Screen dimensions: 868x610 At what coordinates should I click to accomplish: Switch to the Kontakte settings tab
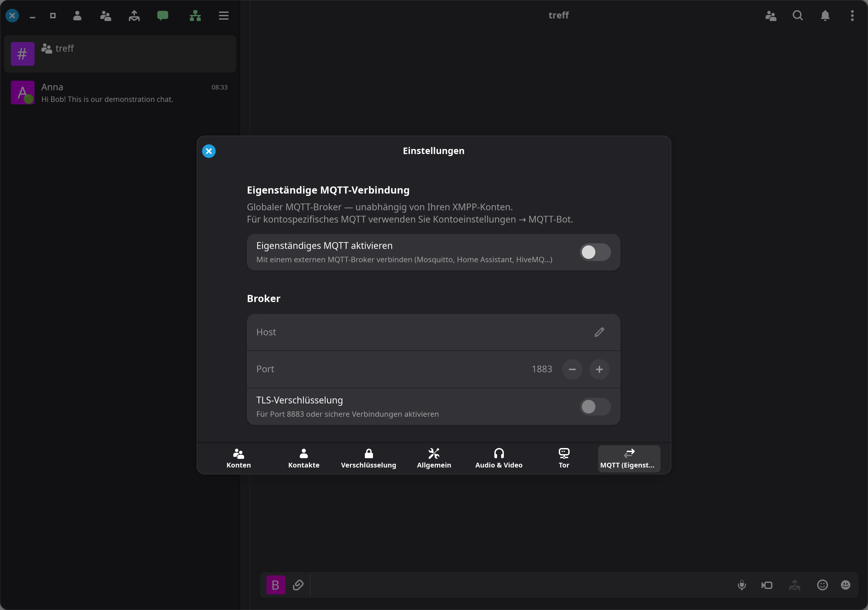tap(303, 459)
